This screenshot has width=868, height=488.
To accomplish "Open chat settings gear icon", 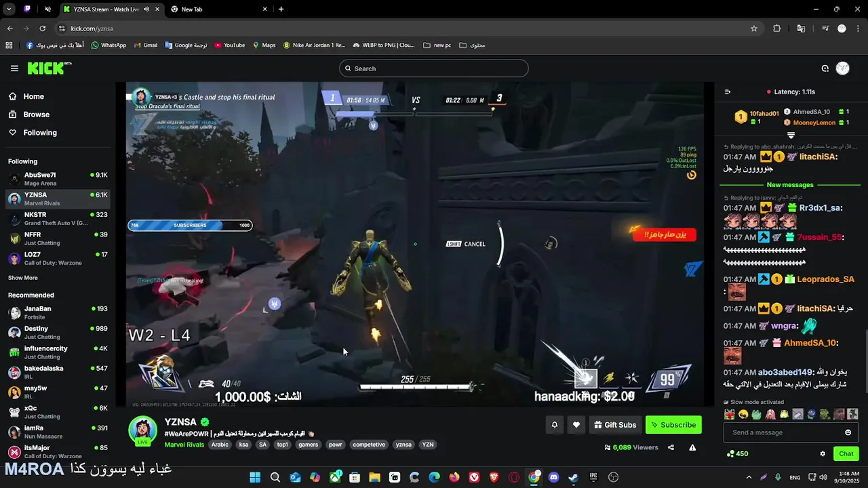I will point(823,454).
